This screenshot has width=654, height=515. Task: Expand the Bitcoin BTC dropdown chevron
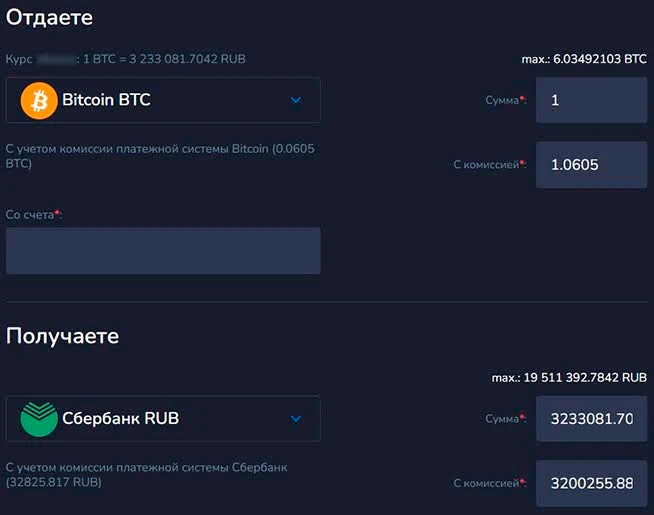pos(296,100)
